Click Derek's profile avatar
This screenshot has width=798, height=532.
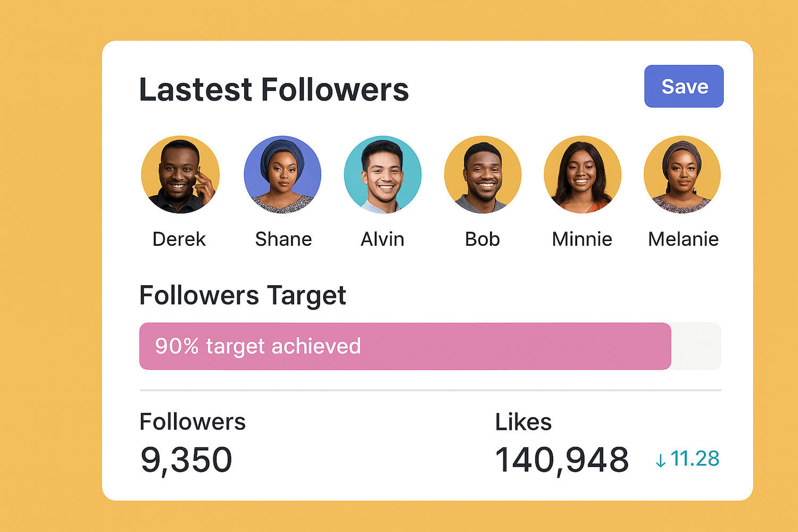[x=180, y=174]
